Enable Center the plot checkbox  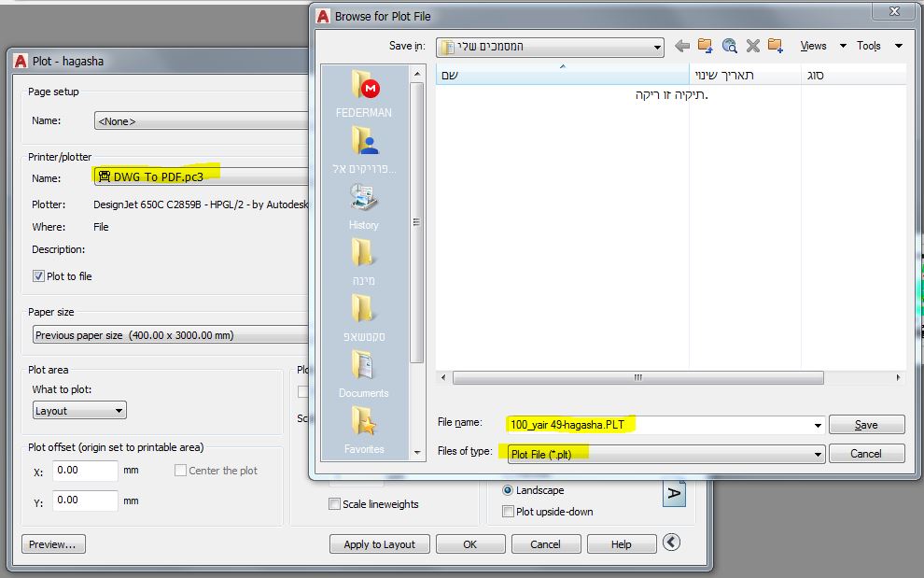point(180,470)
